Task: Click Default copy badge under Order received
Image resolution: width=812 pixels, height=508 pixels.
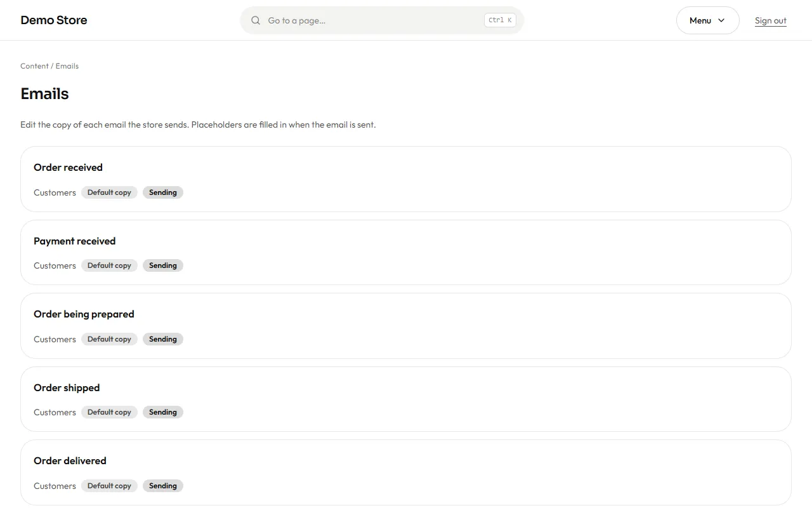Action: 109,192
